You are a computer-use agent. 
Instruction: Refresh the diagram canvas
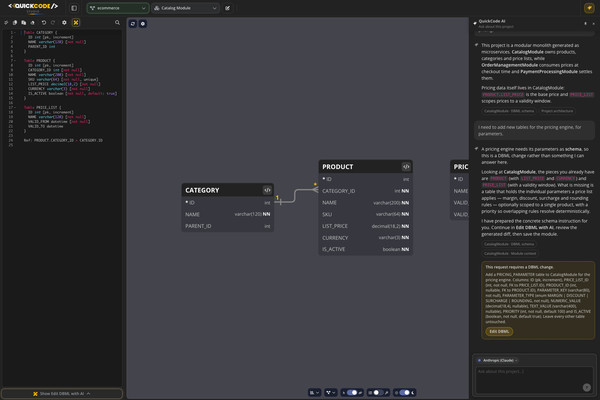133,24
